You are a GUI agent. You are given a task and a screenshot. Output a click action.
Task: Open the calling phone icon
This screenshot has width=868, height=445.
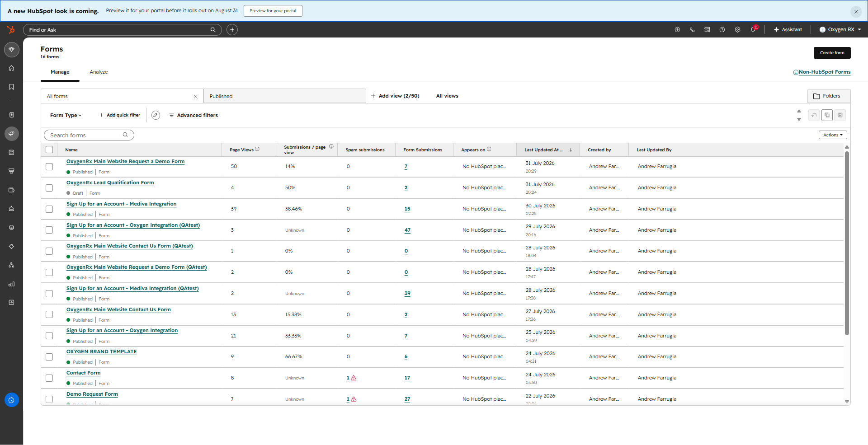(692, 30)
